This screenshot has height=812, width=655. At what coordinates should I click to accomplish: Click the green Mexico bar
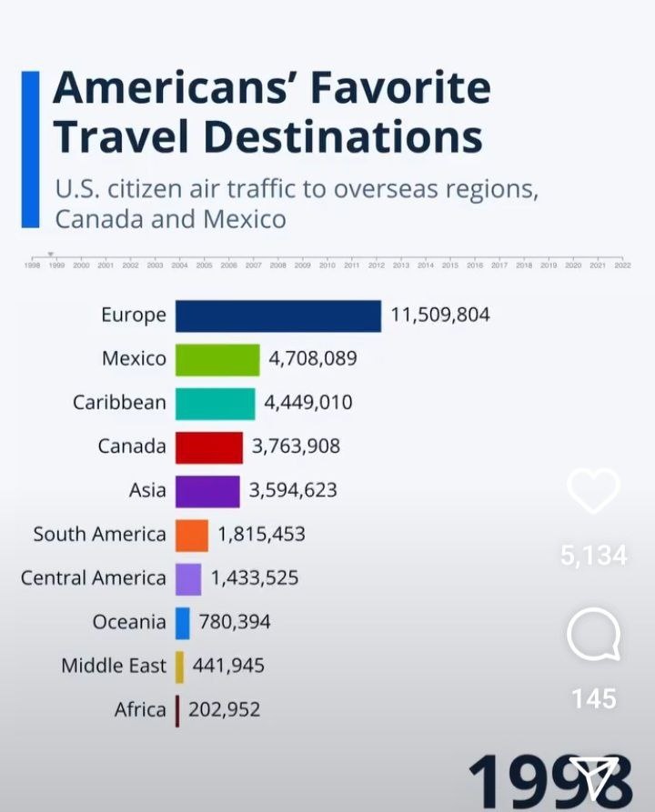click(x=217, y=359)
